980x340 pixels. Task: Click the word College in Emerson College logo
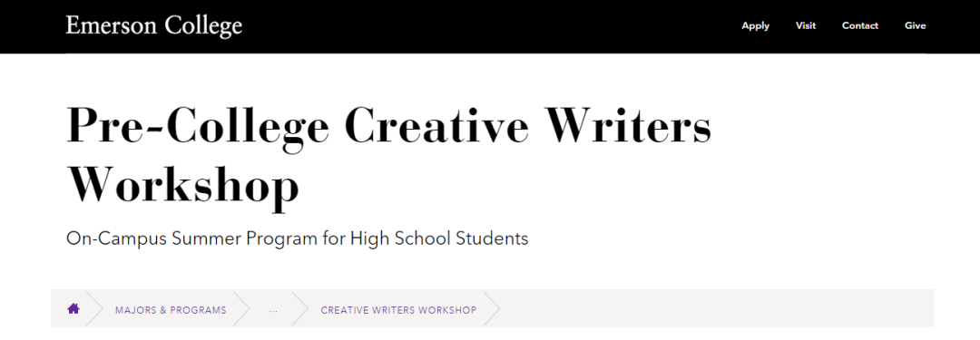(x=203, y=27)
